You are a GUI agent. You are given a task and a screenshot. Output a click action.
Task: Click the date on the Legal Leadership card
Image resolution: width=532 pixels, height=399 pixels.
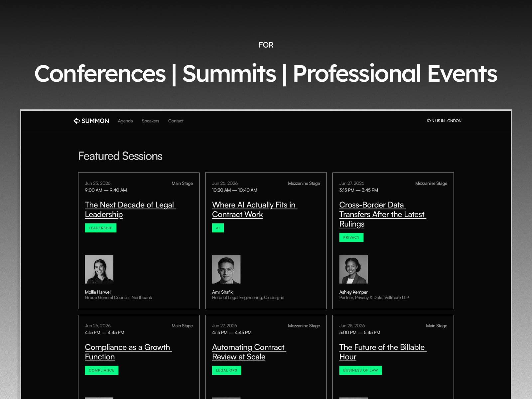(98, 183)
